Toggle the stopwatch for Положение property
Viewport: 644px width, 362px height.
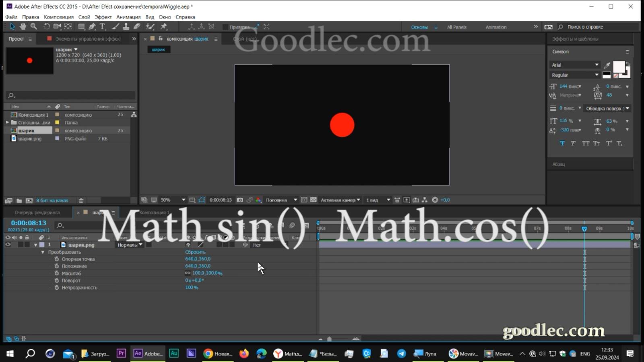coord(56,266)
